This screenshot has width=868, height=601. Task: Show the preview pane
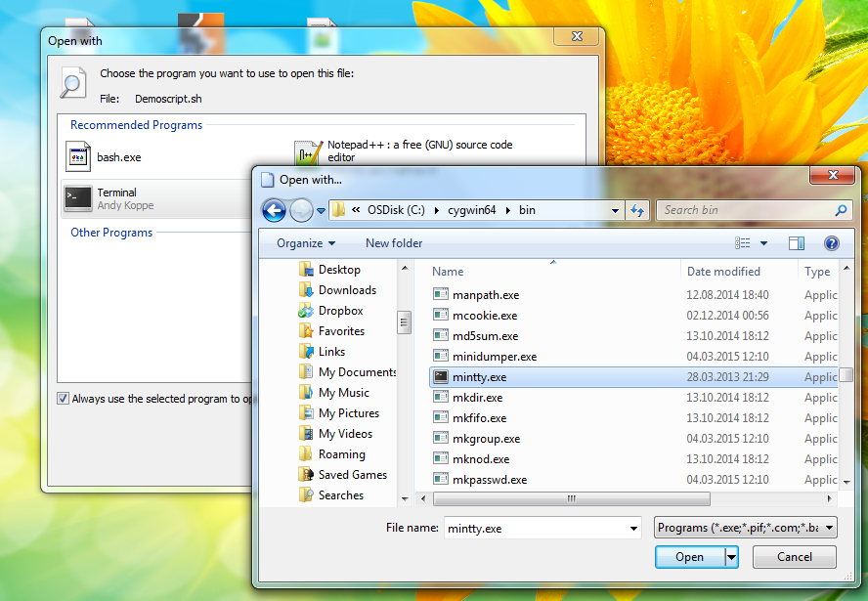pyautogui.click(x=797, y=243)
